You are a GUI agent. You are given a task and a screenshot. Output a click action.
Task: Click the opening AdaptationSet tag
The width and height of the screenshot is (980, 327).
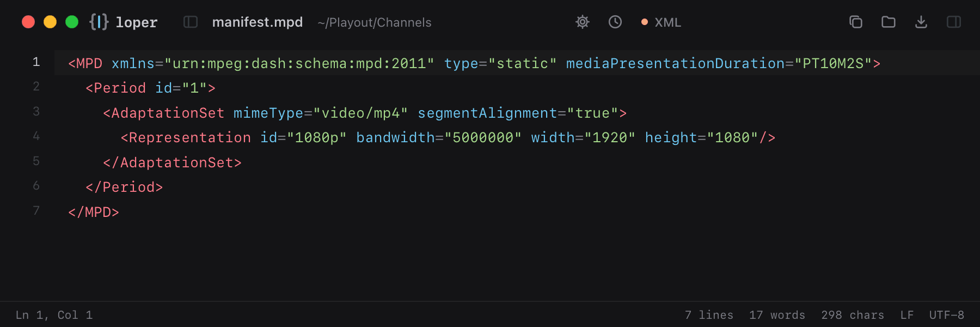(x=164, y=113)
